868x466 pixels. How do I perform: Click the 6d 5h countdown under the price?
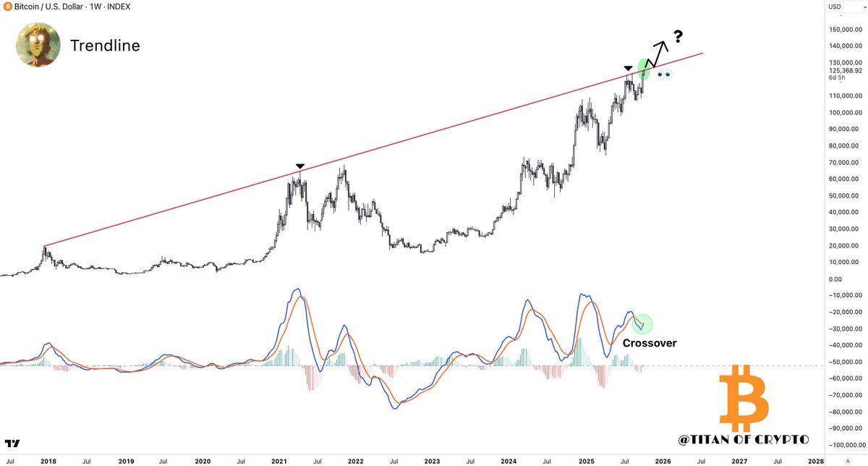pos(835,77)
